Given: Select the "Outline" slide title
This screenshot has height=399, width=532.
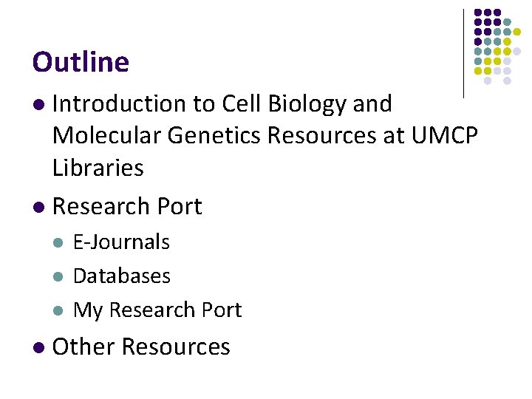Looking at the screenshot, I should coord(81,62).
